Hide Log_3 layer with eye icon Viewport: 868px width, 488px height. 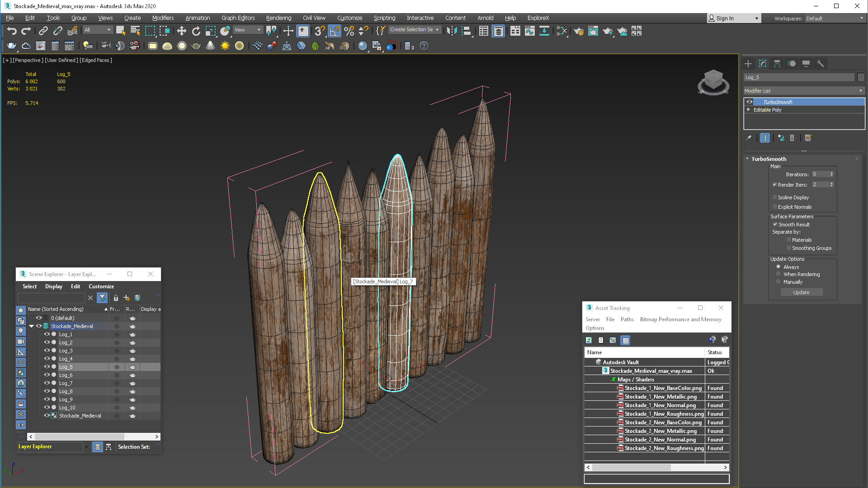(x=47, y=351)
